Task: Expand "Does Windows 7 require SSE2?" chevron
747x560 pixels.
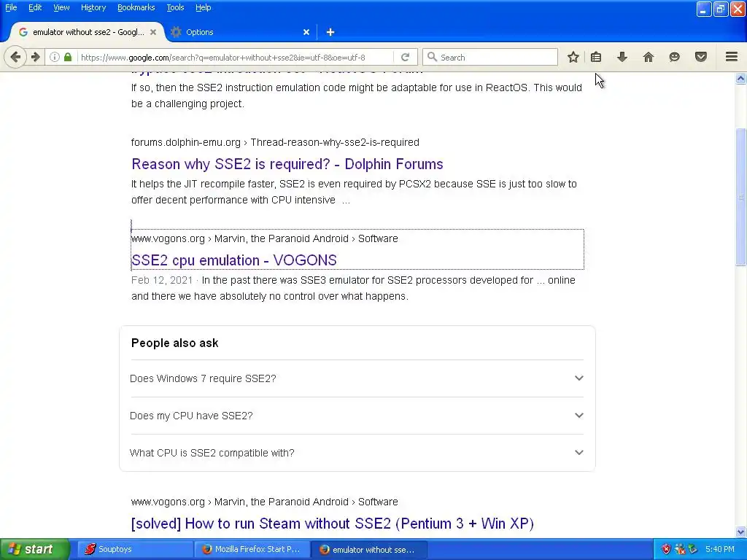Action: pos(578,378)
